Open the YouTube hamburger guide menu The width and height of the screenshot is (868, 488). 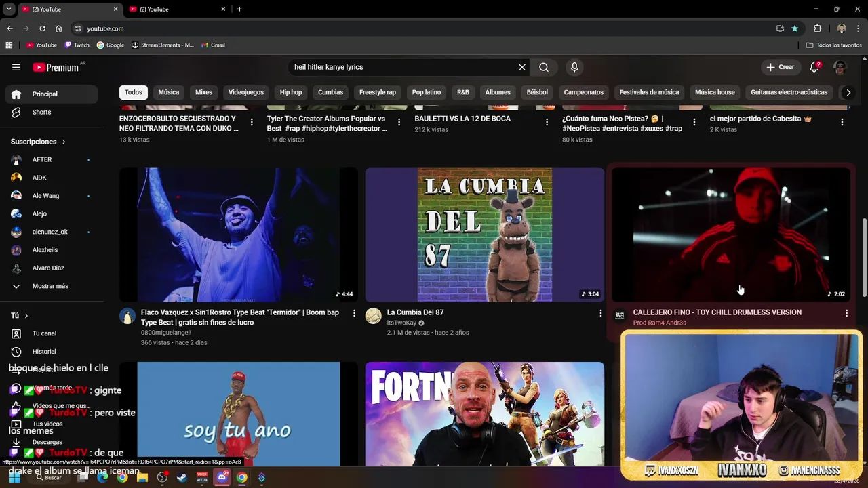click(x=16, y=67)
